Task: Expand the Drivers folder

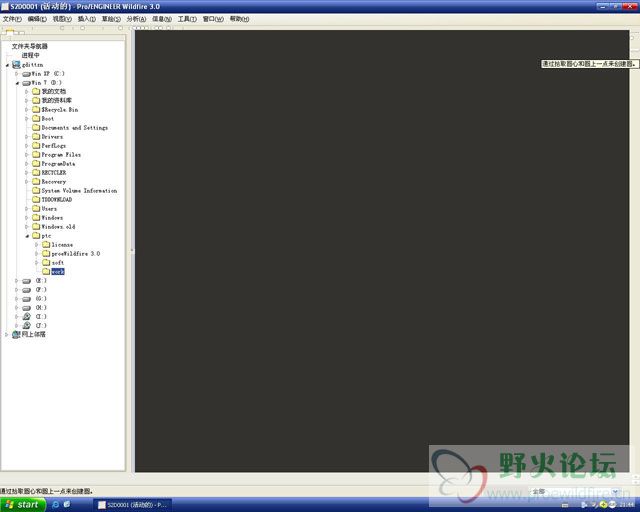Action: (x=27, y=137)
